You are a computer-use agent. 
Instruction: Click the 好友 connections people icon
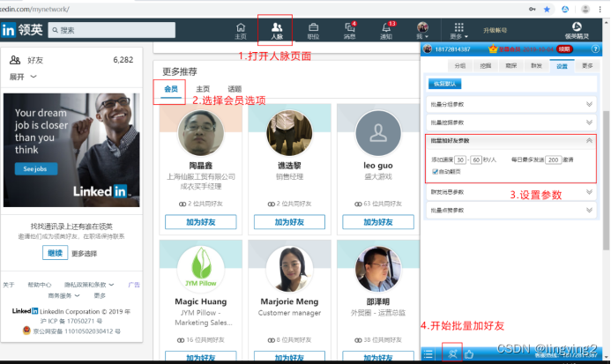[x=15, y=60]
